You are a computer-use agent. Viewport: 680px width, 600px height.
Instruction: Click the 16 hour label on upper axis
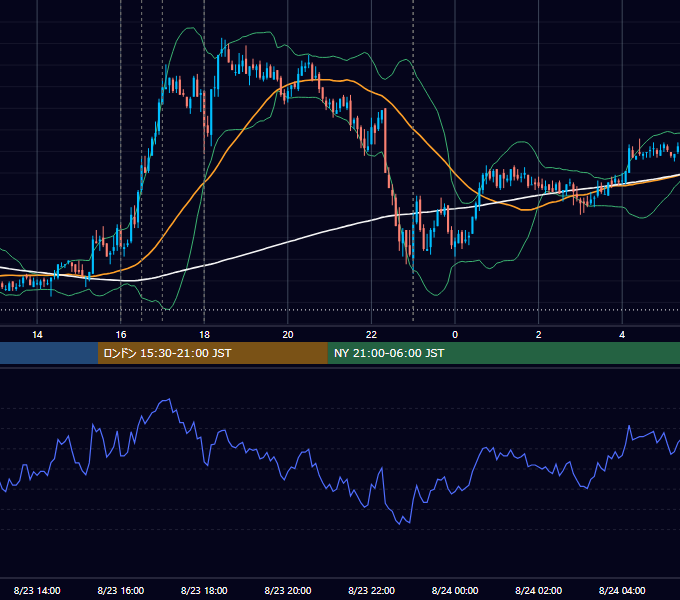tap(121, 335)
